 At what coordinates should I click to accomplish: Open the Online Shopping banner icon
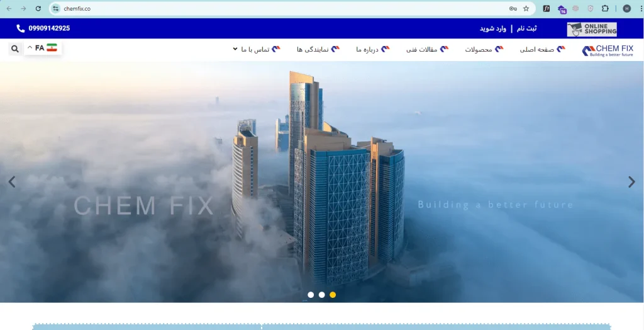[591, 29]
